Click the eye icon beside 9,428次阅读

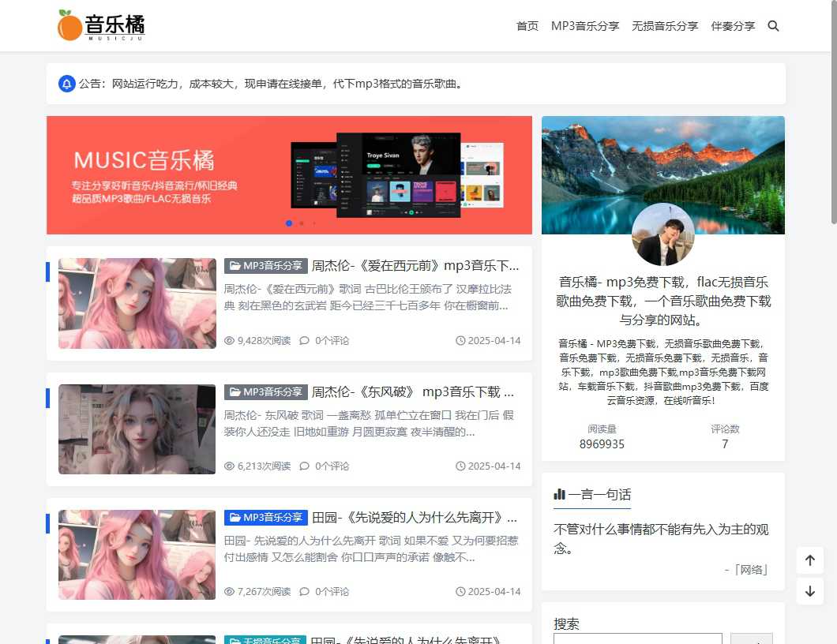point(229,340)
